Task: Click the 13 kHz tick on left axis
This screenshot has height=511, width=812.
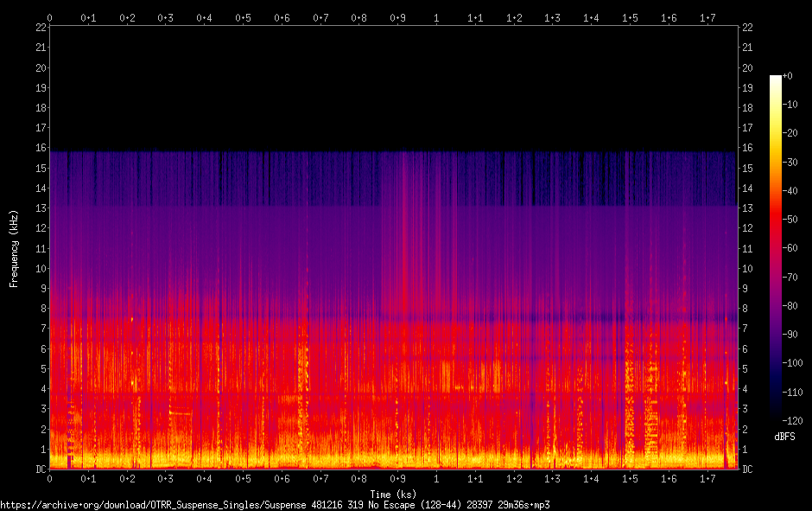Action: (x=41, y=208)
